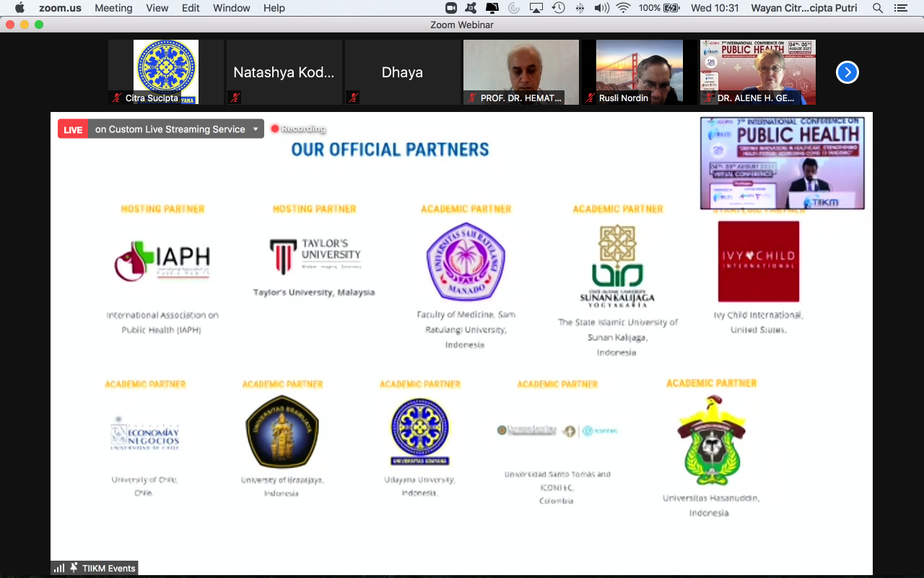Click the signal bars icon near TIIKM Events

tap(59, 569)
